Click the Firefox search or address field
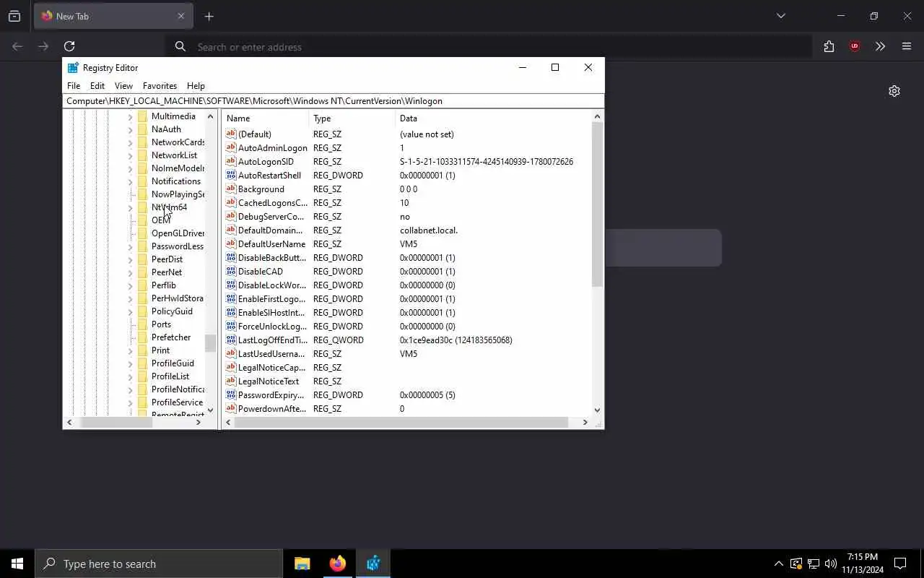 click(x=488, y=47)
